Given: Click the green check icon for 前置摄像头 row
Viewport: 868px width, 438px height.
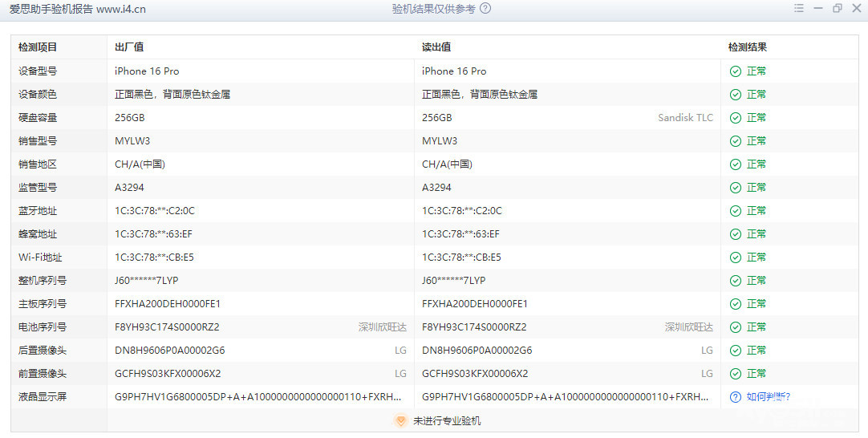Looking at the screenshot, I should click(x=735, y=374).
